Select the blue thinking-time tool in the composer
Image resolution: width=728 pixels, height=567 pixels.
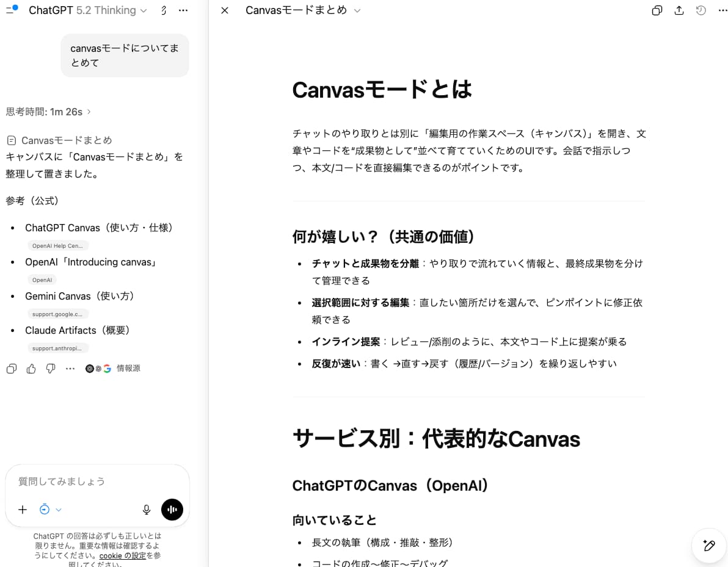click(x=45, y=509)
